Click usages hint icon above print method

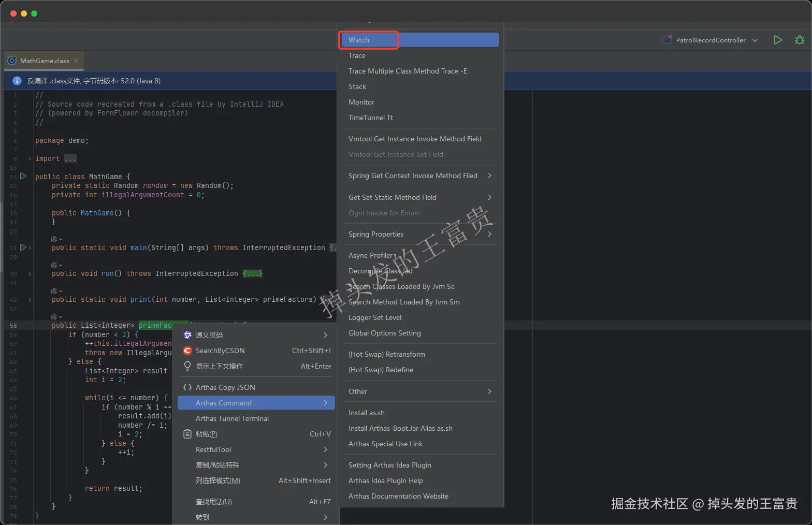click(56, 291)
